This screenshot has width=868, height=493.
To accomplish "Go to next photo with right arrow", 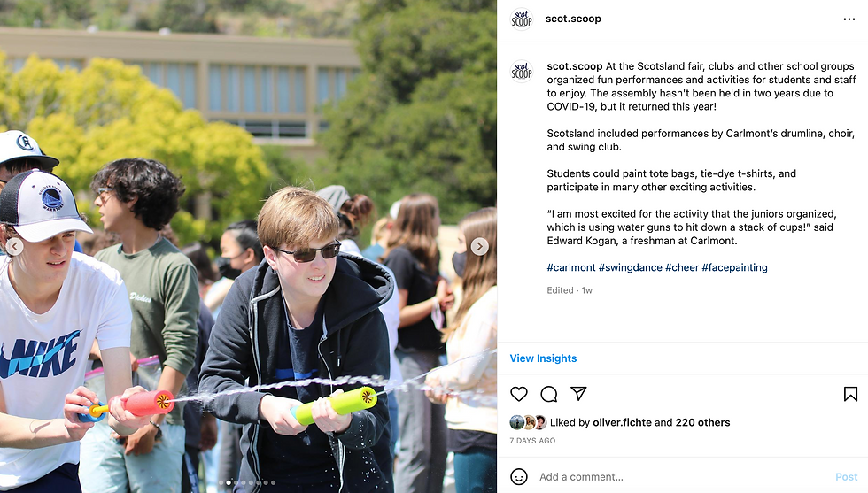I will 479,246.
